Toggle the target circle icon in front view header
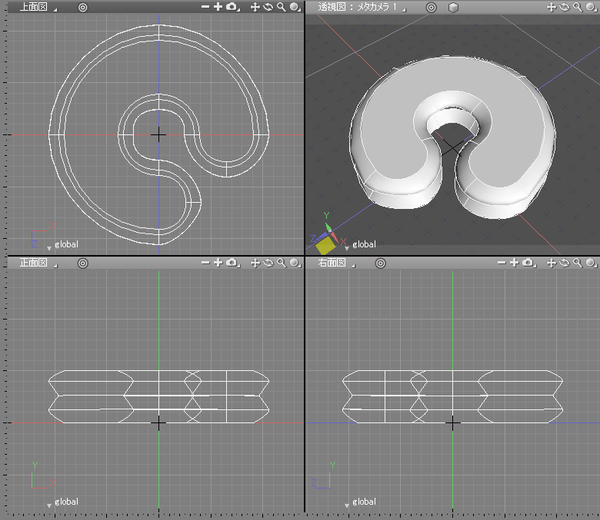This screenshot has width=600, height=520. coord(82,263)
